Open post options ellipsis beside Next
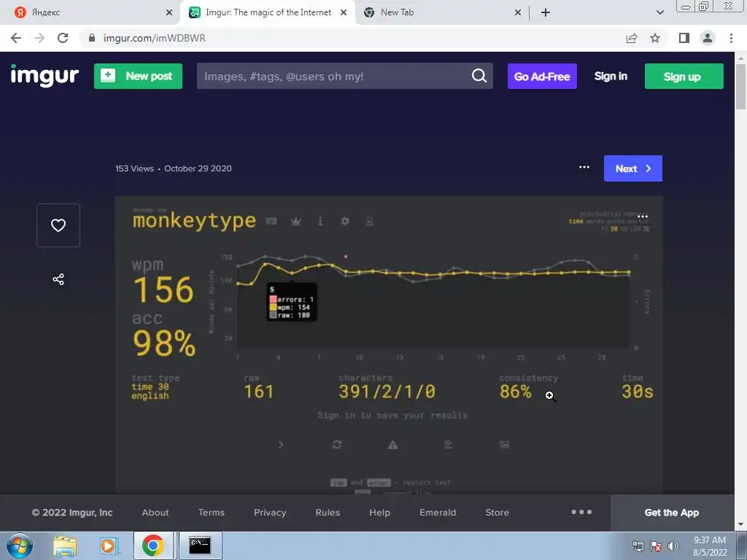The width and height of the screenshot is (747, 560). (x=584, y=167)
